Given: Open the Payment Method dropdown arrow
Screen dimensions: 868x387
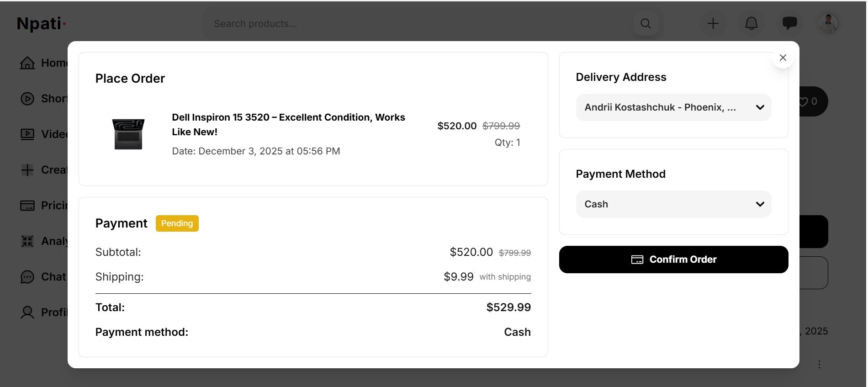Looking at the screenshot, I should pyautogui.click(x=760, y=204).
